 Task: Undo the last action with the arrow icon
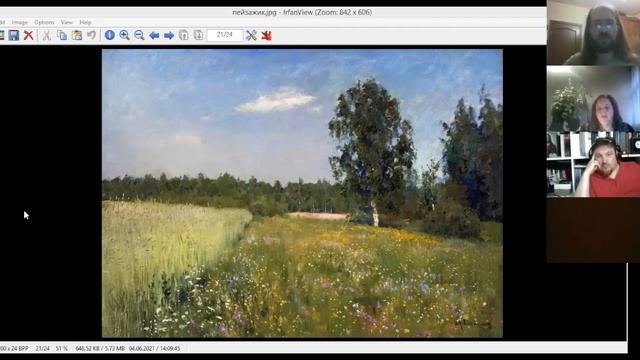tap(91, 36)
